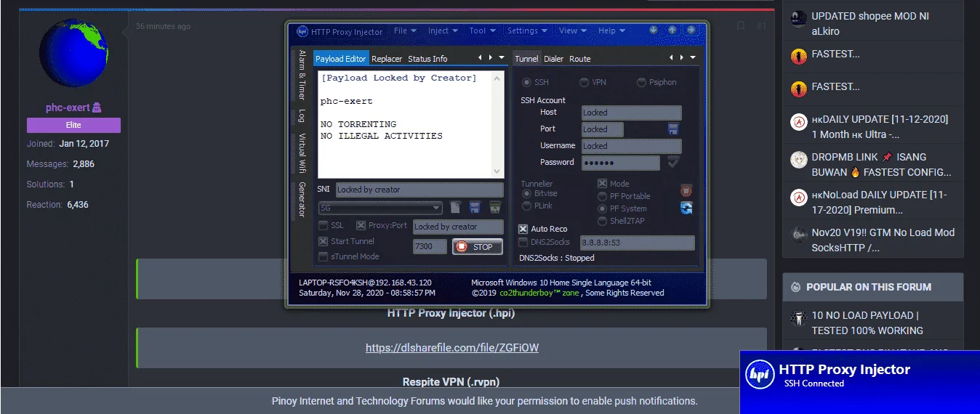Open the SG server dropdown
Viewport: 980px width, 414px height.
coord(380,208)
